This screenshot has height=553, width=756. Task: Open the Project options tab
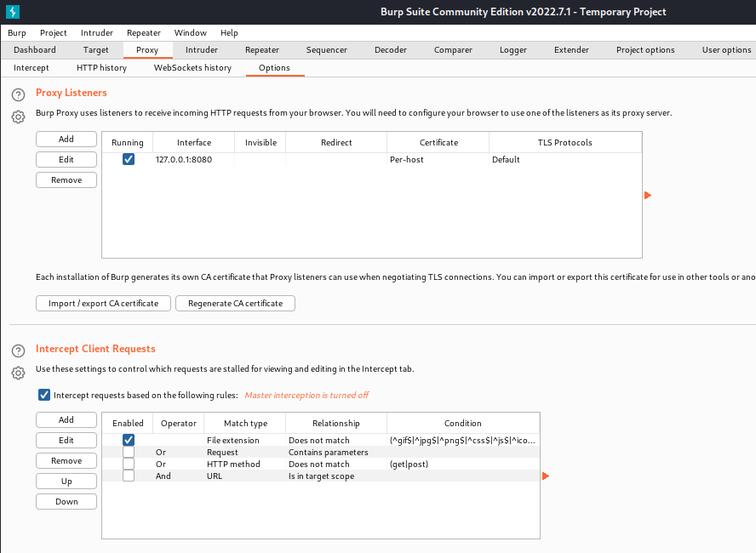(x=645, y=49)
